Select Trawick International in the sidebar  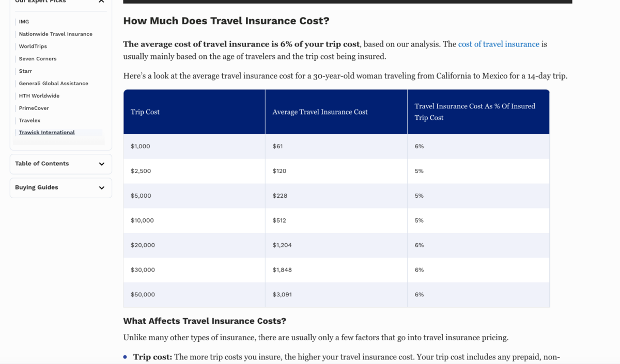coord(47,132)
